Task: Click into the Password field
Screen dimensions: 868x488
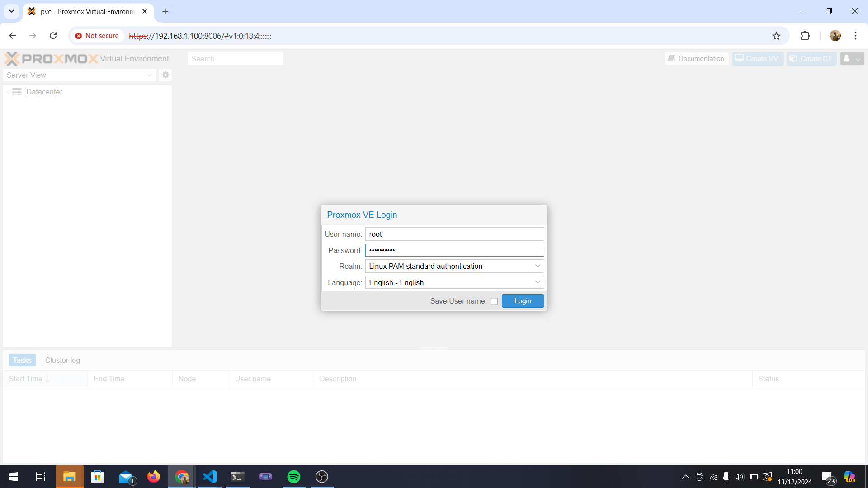Action: coord(454,250)
